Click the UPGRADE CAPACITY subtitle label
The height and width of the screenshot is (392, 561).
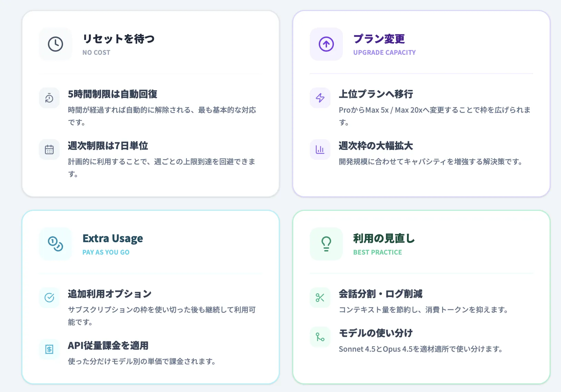(385, 52)
